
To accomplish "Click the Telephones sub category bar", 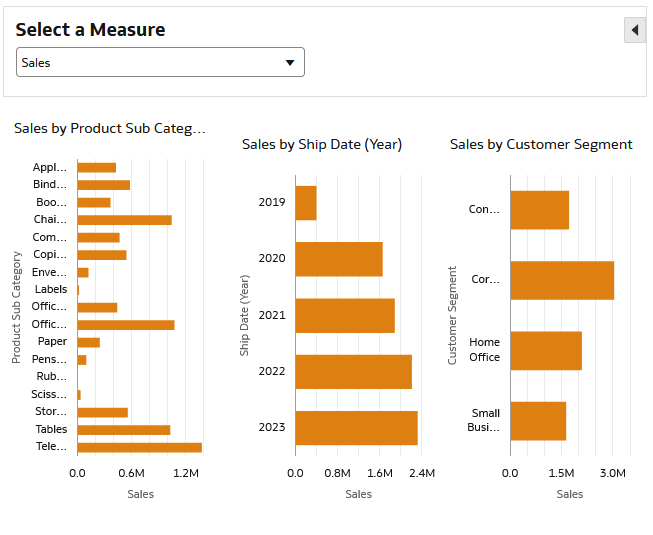I will [x=139, y=447].
